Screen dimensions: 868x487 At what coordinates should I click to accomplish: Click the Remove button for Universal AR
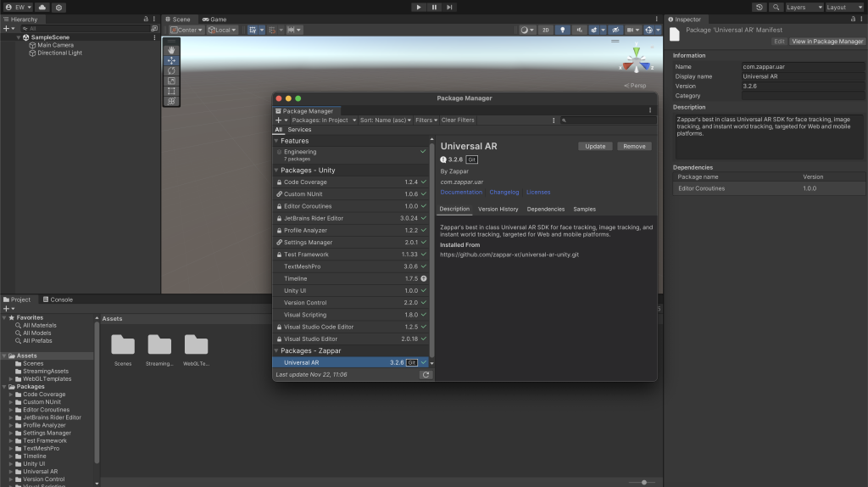pos(634,146)
